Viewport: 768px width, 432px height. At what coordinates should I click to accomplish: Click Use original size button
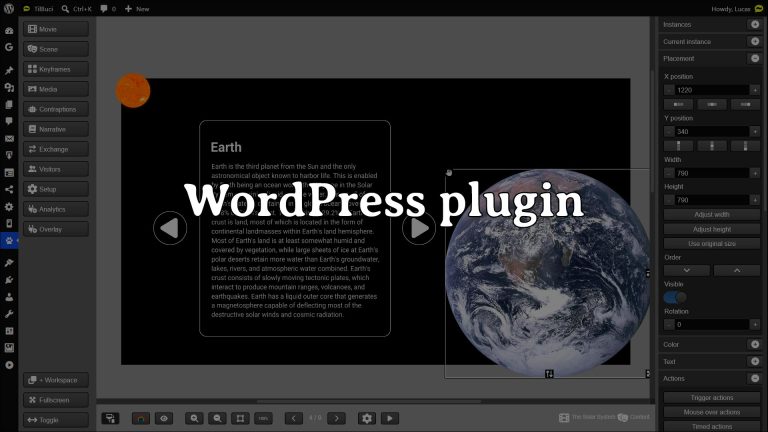712,243
